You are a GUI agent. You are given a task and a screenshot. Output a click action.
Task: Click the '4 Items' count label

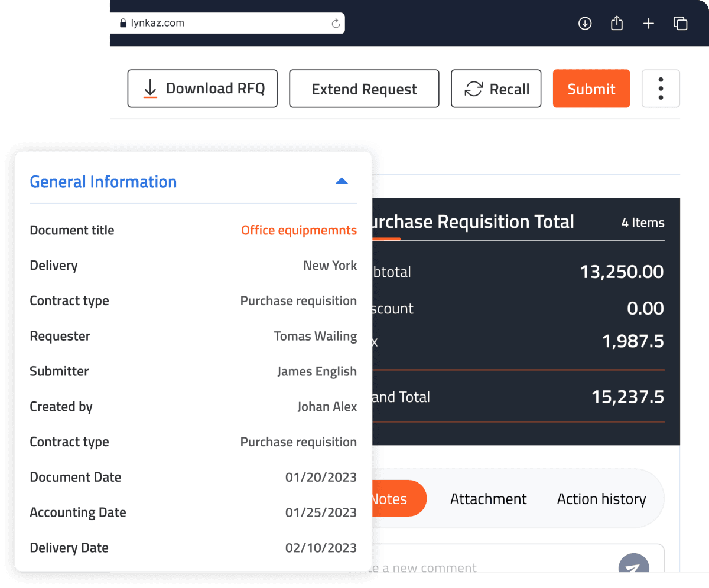(x=643, y=223)
